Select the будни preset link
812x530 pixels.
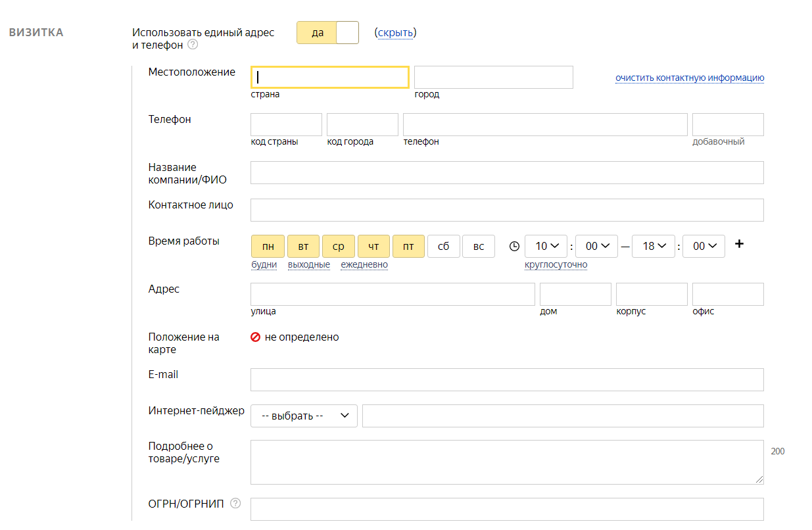pos(264,265)
